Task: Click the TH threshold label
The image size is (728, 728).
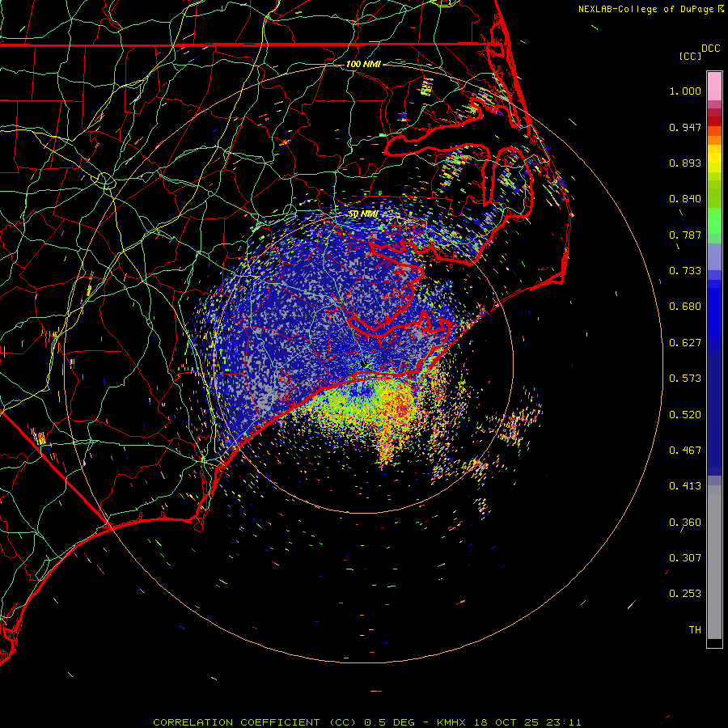Action: pyautogui.click(x=695, y=630)
